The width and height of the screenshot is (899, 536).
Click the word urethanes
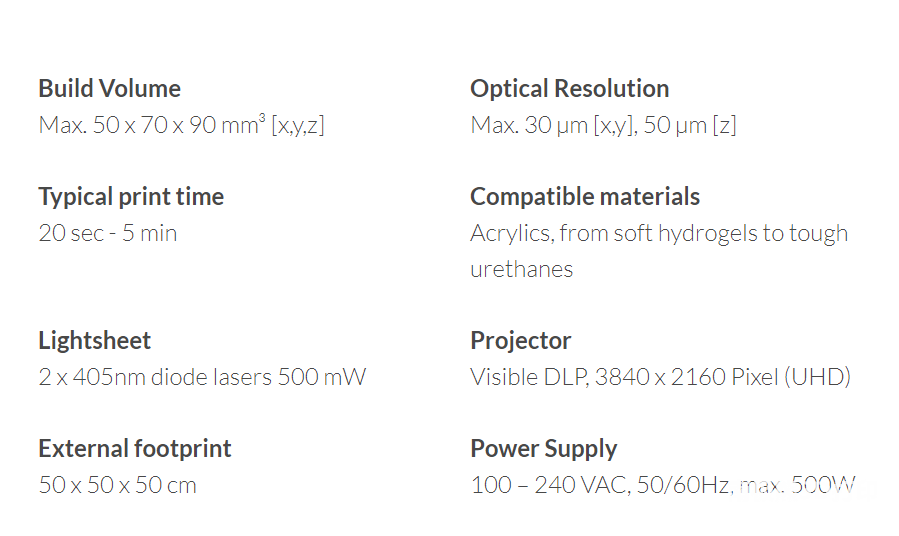(521, 269)
